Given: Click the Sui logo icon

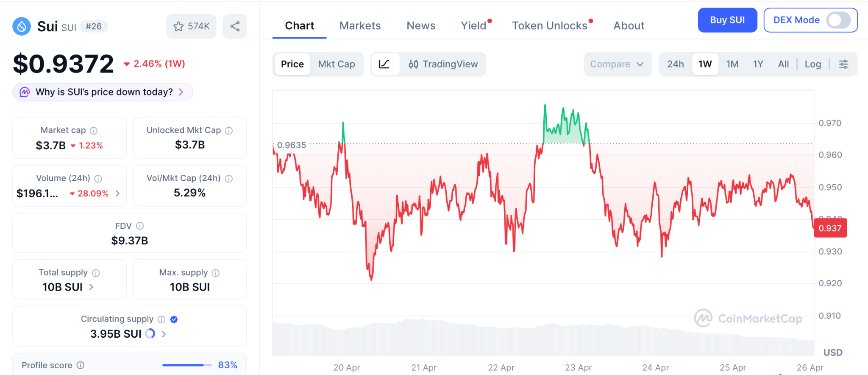Looking at the screenshot, I should (x=22, y=26).
